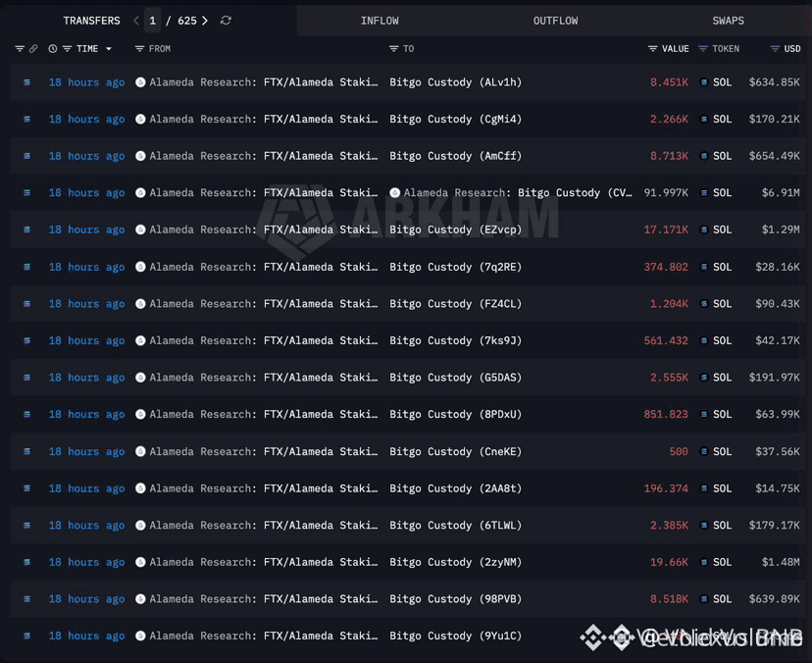Click Solana chain icon in EZvcp row
This screenshot has width=812, height=663.
coord(26,229)
